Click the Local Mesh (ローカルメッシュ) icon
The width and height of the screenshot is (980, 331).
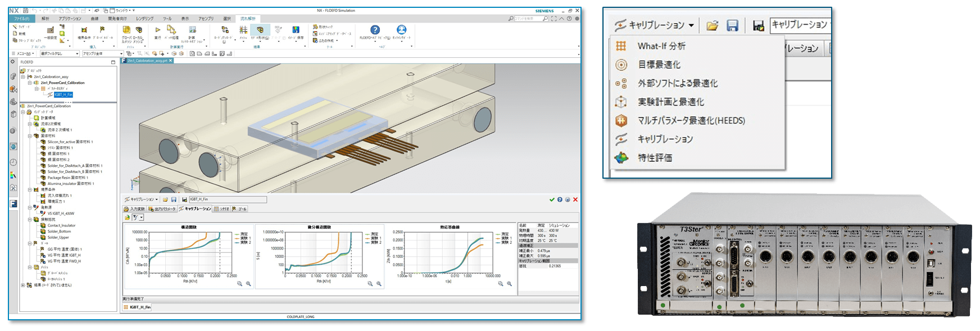tap(139, 30)
